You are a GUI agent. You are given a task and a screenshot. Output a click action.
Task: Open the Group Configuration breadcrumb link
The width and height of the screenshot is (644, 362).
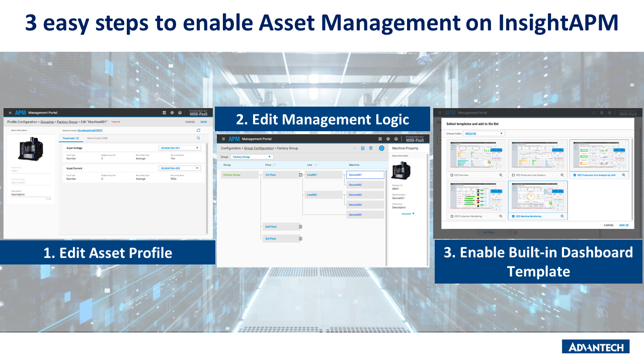tap(259, 148)
